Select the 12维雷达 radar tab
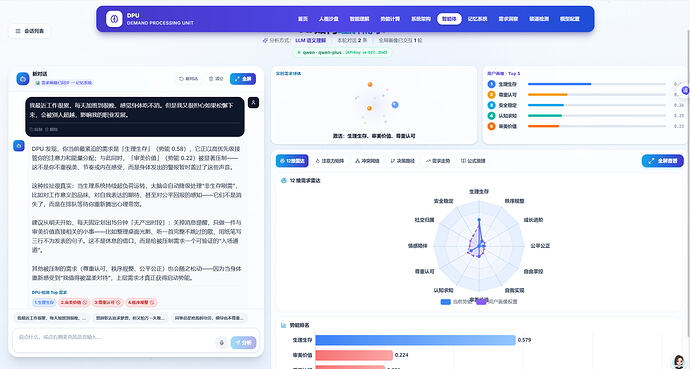The width and height of the screenshot is (690, 369). 292,161
